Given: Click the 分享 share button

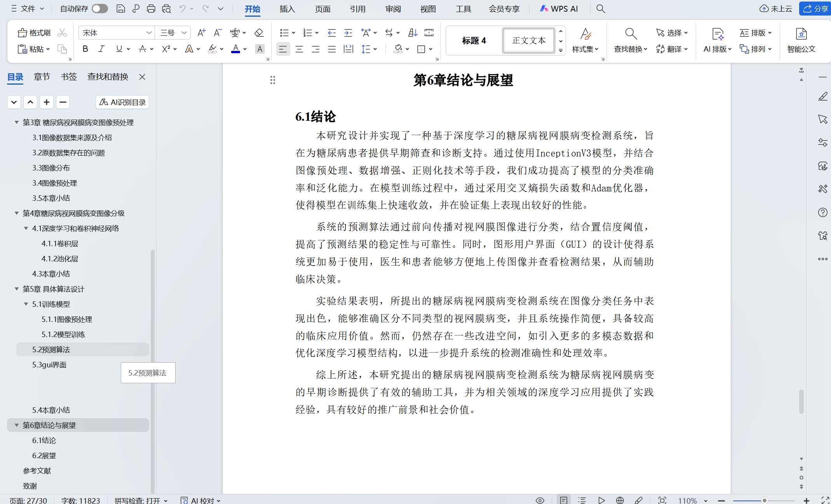Looking at the screenshot, I should (x=815, y=9).
